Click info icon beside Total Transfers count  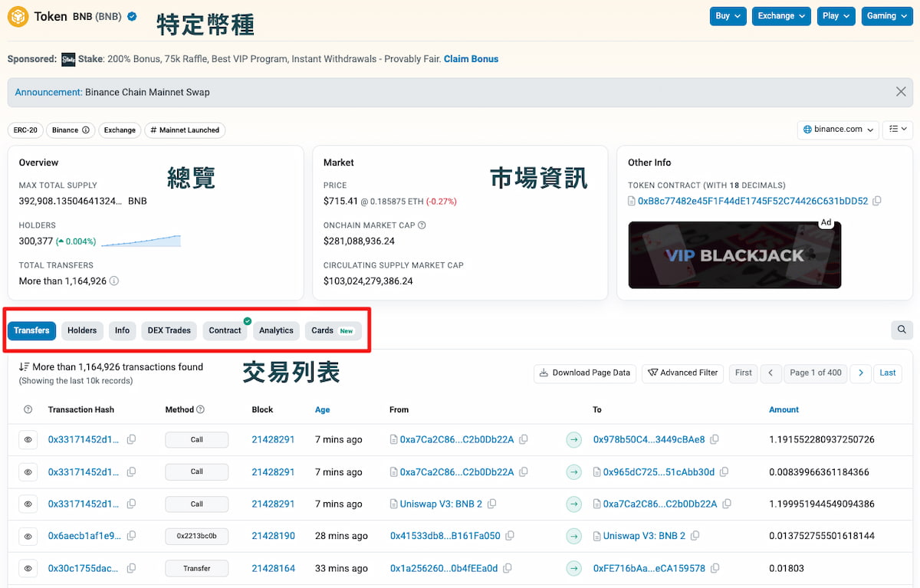tap(114, 281)
